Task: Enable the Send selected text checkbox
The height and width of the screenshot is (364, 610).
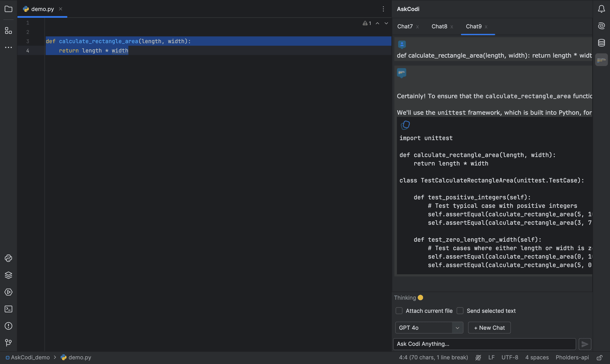Action: (460, 311)
